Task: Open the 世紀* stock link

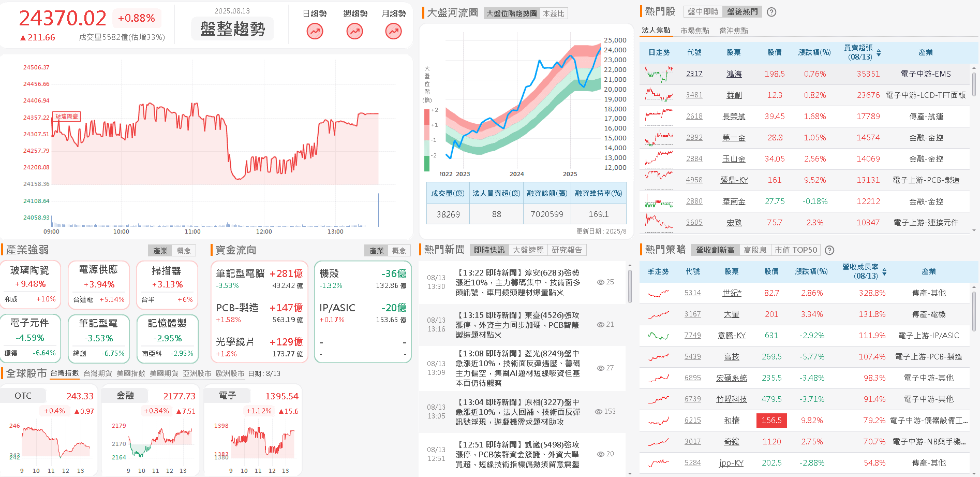Action: click(732, 293)
